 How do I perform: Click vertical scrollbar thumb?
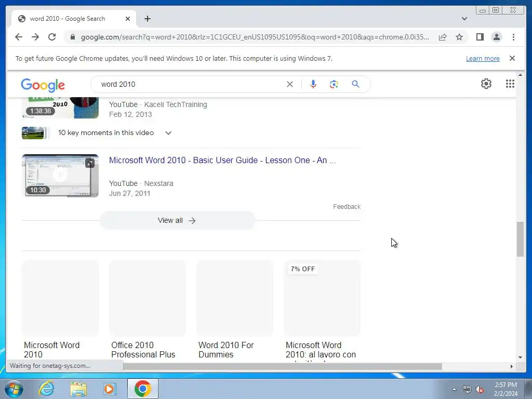pos(520,239)
